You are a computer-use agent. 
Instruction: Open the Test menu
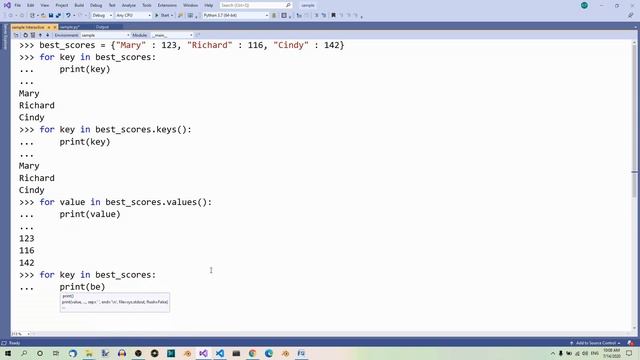pyautogui.click(x=112, y=5)
